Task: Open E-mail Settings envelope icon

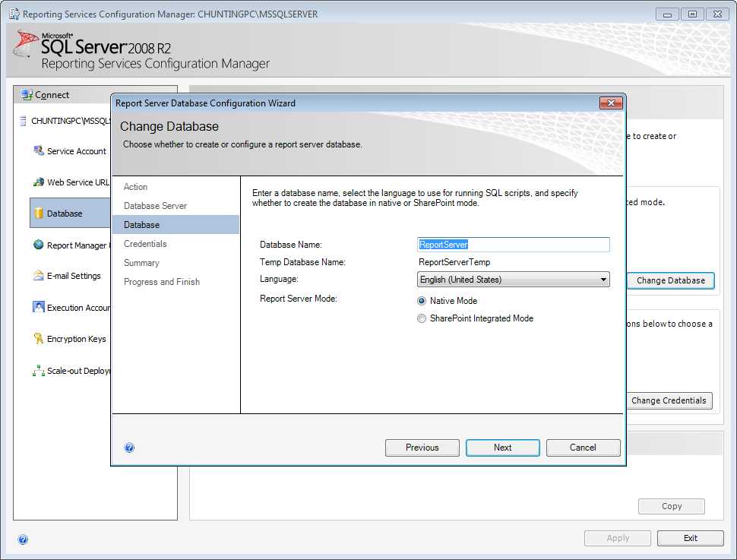Action: (x=39, y=276)
